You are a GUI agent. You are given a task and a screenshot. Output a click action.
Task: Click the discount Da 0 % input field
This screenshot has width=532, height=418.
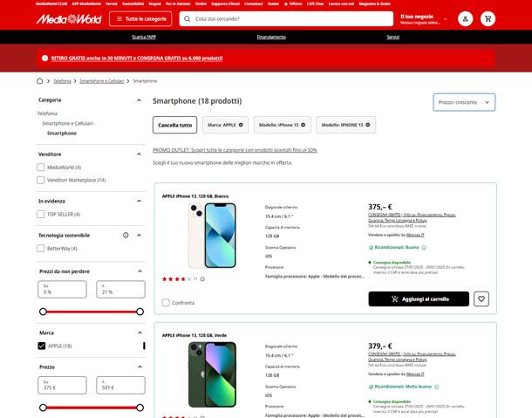pos(62,290)
